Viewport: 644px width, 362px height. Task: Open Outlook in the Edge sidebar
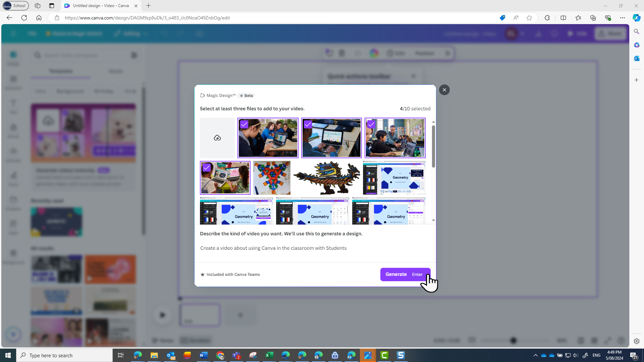pos(636,58)
